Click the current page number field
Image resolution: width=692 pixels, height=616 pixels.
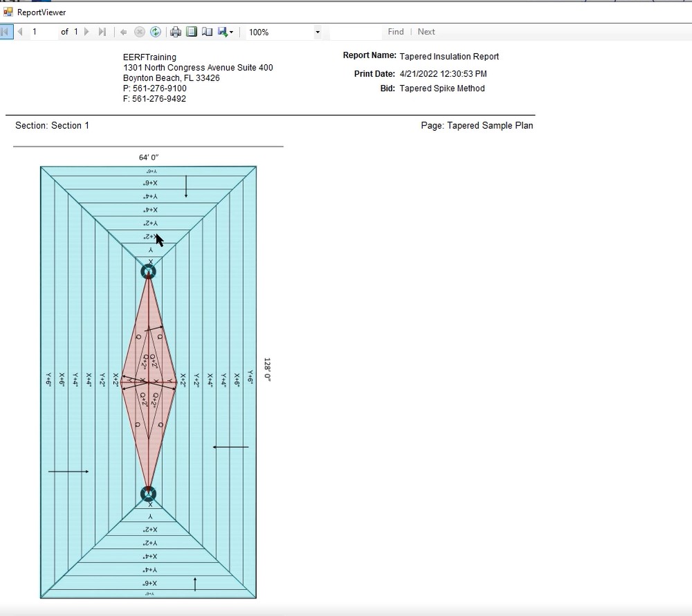[x=43, y=32]
